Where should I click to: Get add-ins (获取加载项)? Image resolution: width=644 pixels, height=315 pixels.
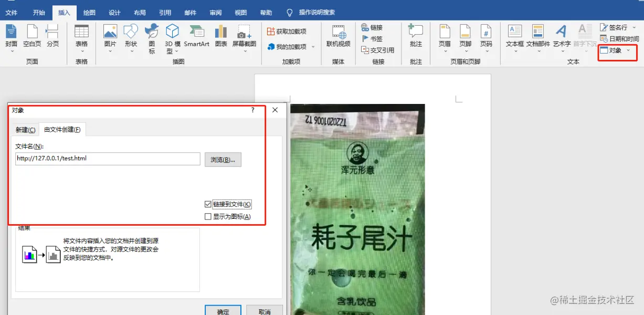287,31
